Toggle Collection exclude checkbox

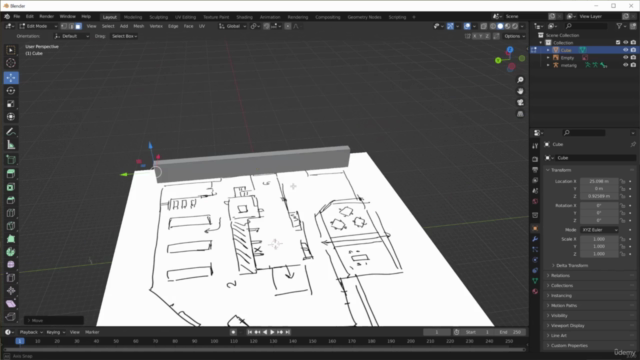(x=618, y=42)
